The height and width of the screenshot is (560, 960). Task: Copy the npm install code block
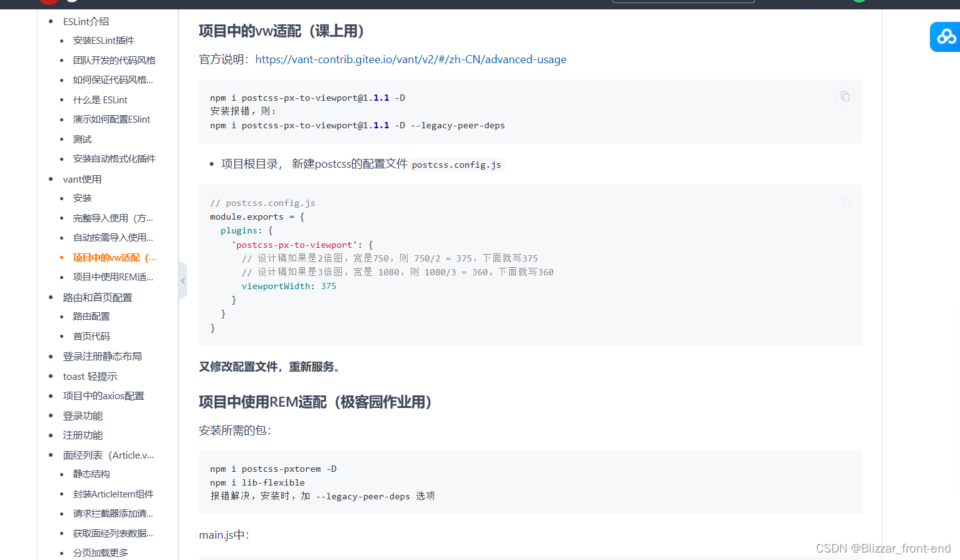coord(845,96)
